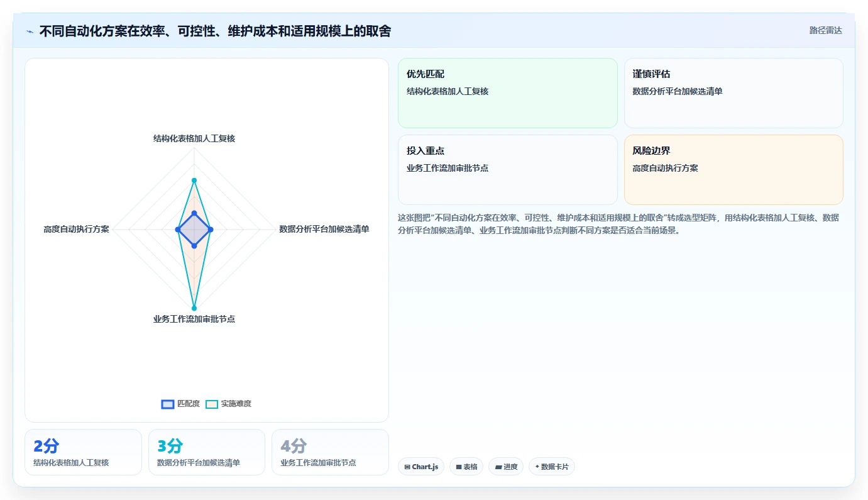Click the right blue data point on radar
The width and height of the screenshot is (868, 500).
point(210,230)
